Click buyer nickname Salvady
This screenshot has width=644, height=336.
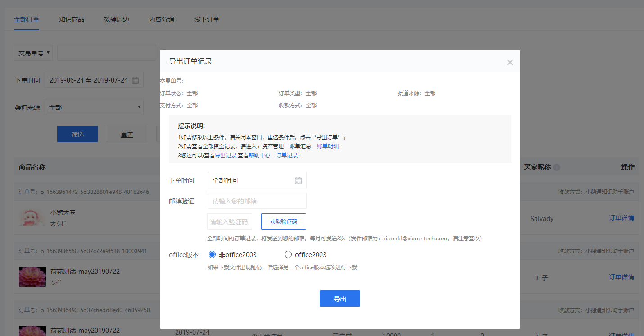(542, 218)
